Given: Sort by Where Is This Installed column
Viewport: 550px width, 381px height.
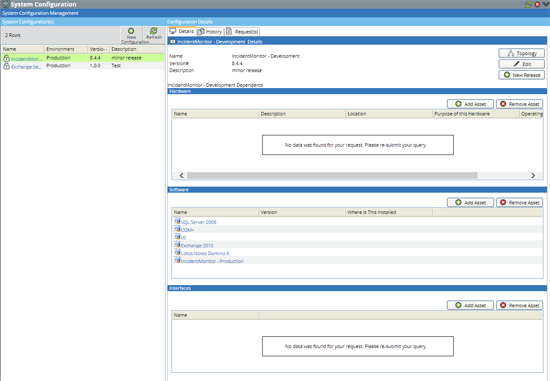Looking at the screenshot, I should (x=389, y=212).
